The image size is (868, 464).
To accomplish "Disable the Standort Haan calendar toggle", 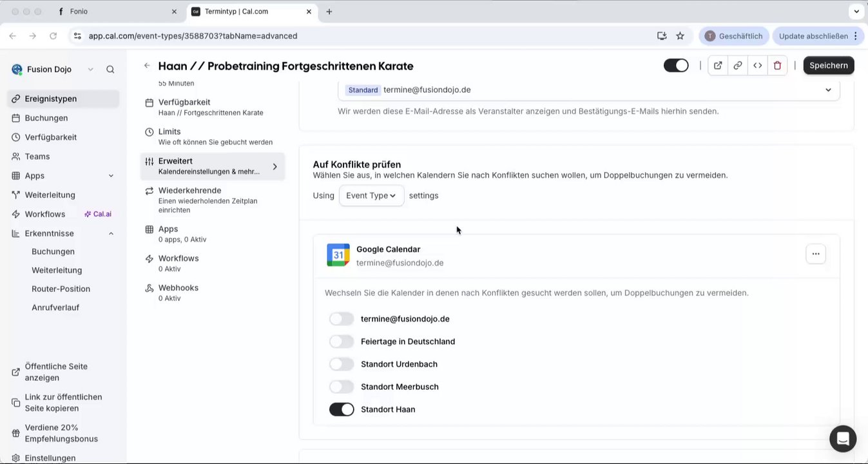I will pyautogui.click(x=342, y=409).
